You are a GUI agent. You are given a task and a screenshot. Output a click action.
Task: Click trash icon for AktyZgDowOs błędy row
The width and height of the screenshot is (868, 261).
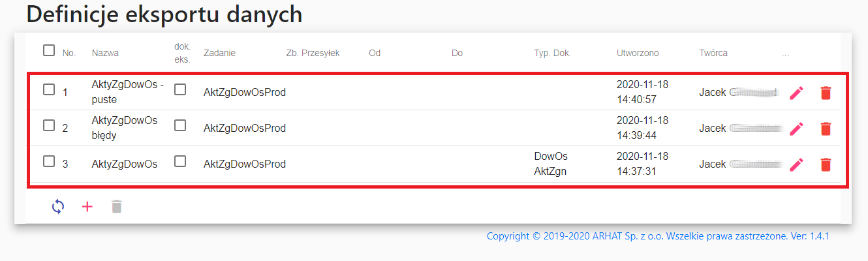pos(826,129)
